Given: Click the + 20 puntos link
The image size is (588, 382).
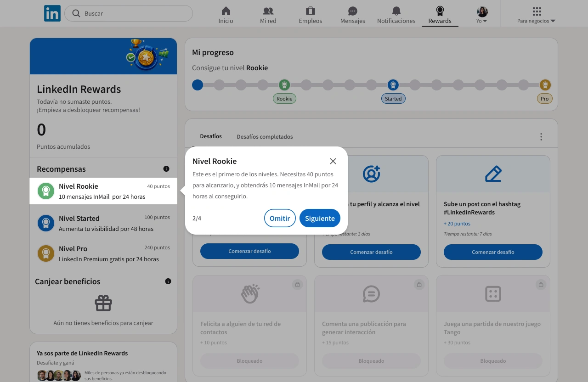Looking at the screenshot, I should tap(457, 224).
